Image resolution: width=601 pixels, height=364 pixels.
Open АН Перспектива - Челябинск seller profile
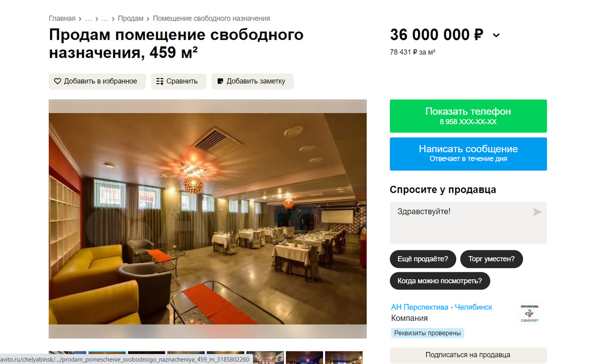pyautogui.click(x=442, y=307)
